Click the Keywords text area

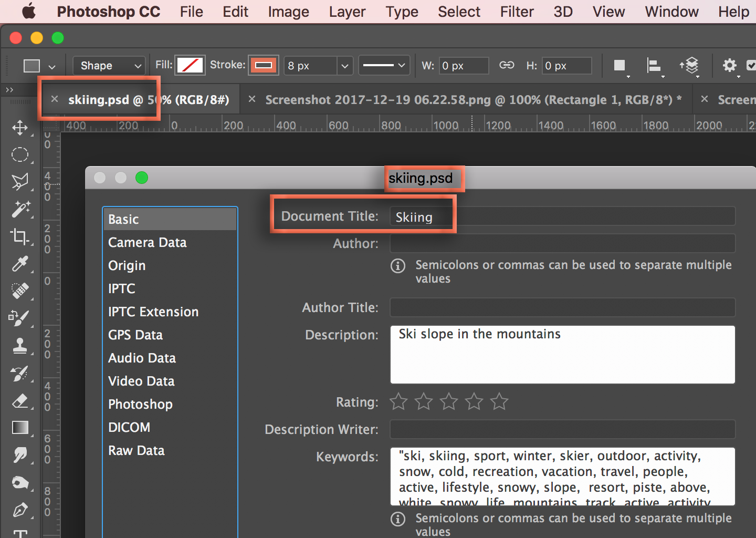point(562,477)
